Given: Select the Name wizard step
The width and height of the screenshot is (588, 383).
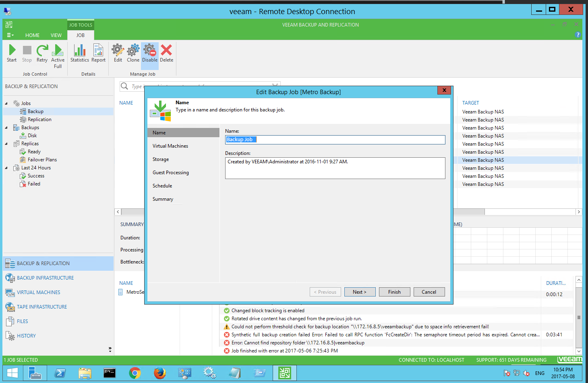Looking at the screenshot, I should coord(184,133).
